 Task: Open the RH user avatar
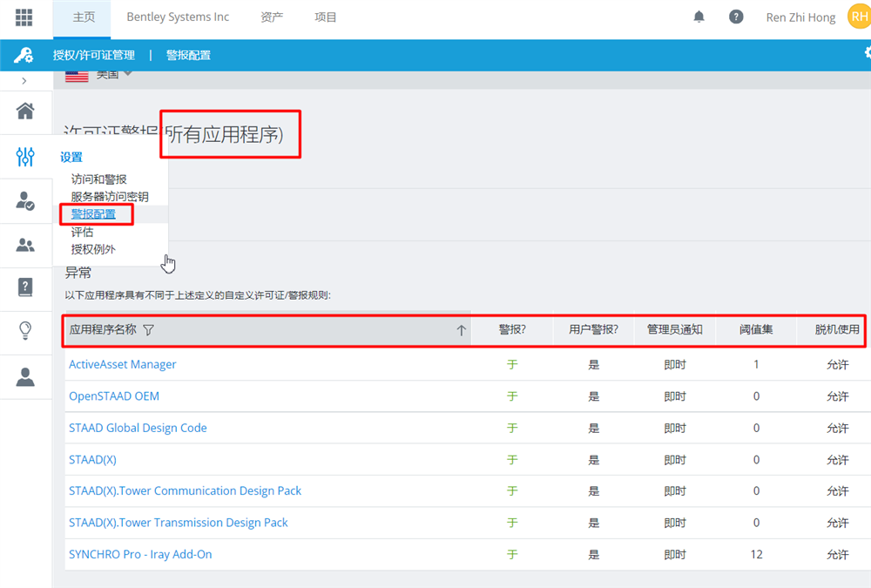pyautogui.click(x=860, y=17)
